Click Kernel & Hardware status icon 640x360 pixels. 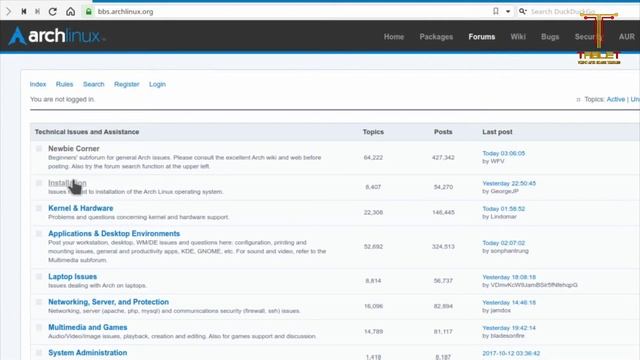pos(39,208)
